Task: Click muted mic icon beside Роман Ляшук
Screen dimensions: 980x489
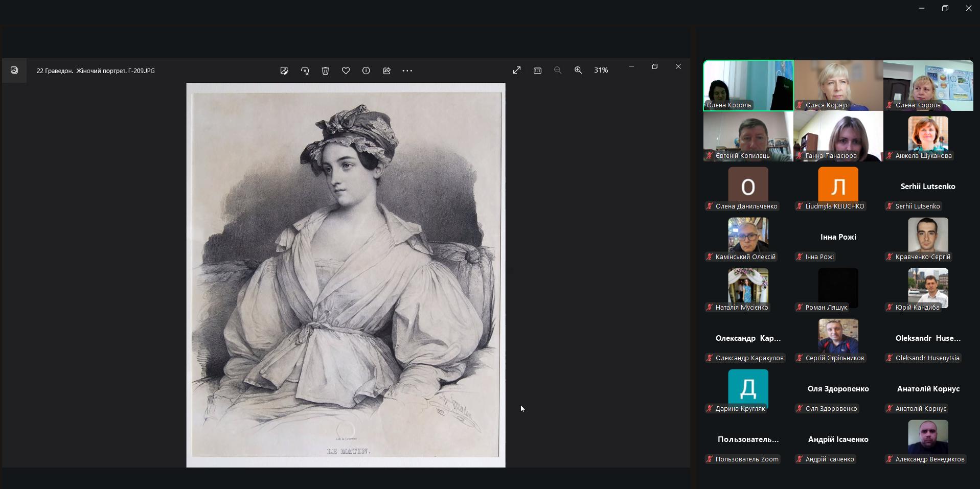Action: coord(800,308)
